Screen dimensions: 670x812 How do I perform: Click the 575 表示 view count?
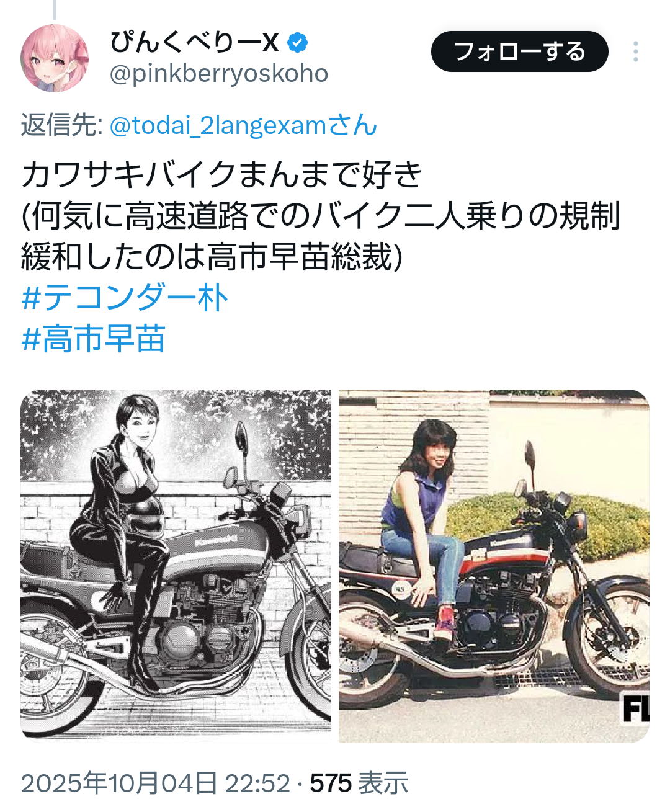pyautogui.click(x=359, y=783)
